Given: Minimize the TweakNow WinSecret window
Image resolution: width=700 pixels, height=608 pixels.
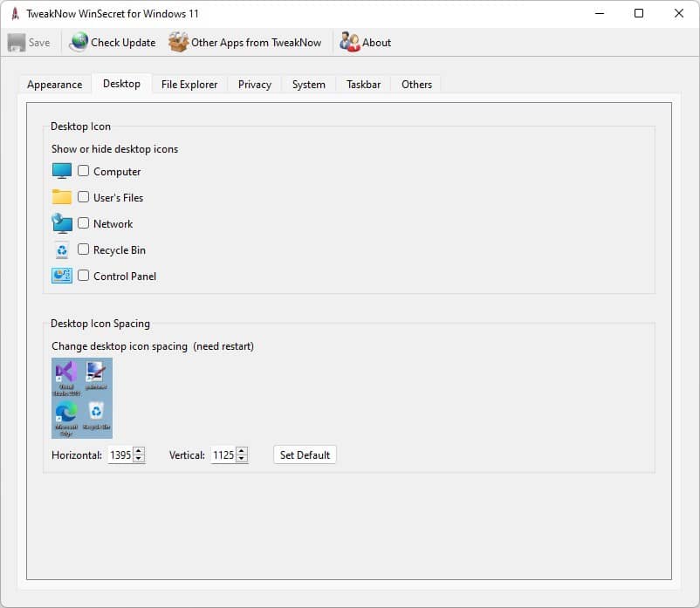Looking at the screenshot, I should [600, 13].
